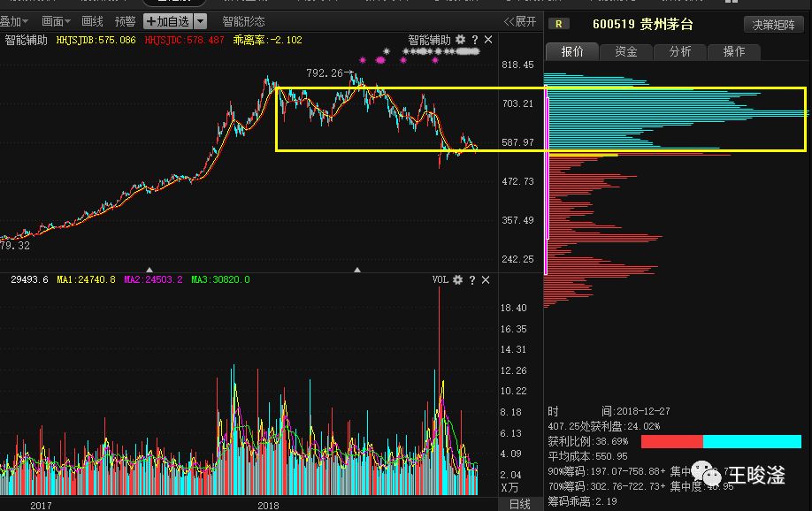
Task: Click the 日线 period button
Action: pyautogui.click(x=520, y=504)
